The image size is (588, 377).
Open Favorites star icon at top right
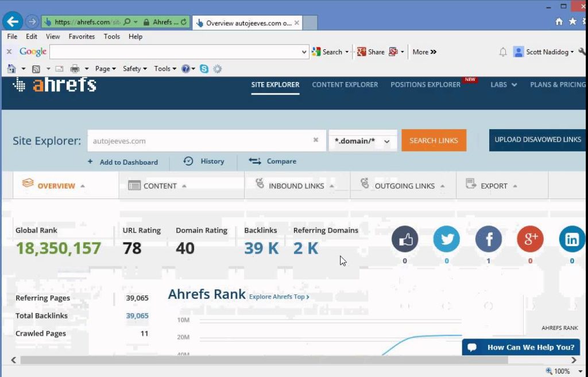coord(572,22)
